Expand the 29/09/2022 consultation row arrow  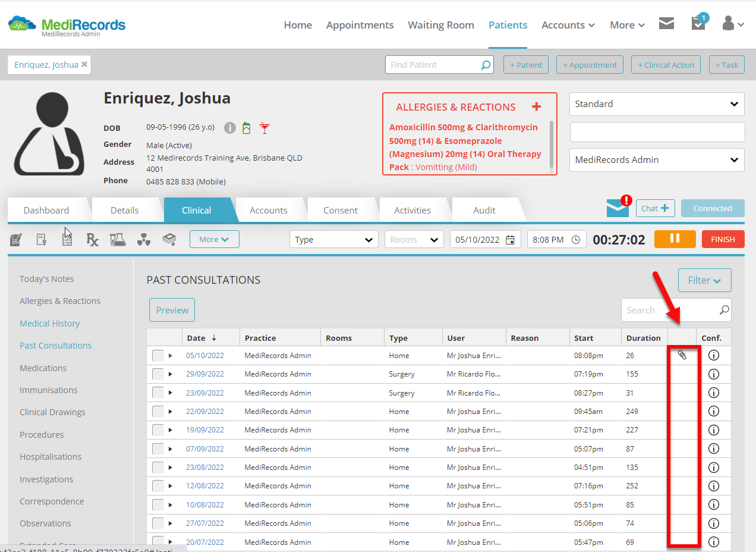[170, 374]
